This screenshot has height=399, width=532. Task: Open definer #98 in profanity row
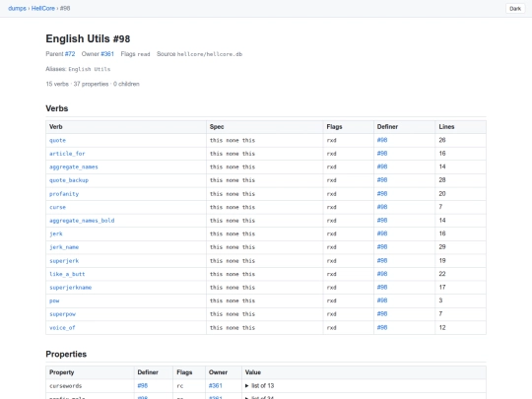click(382, 194)
